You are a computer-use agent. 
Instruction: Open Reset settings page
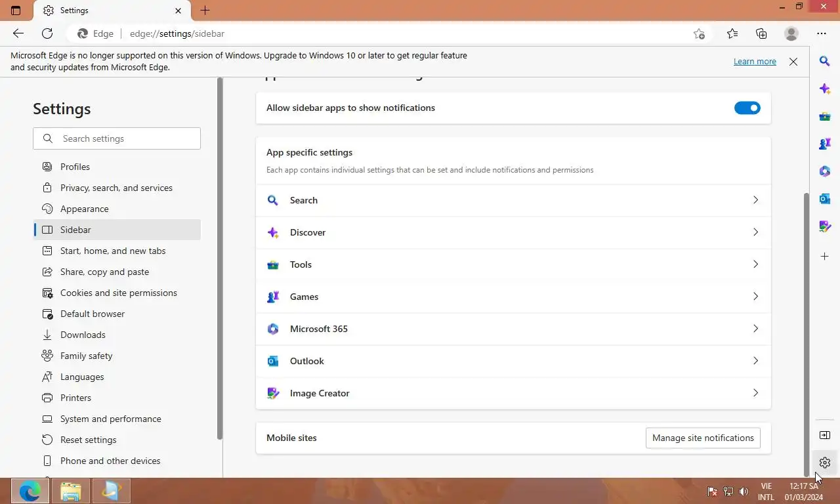point(117,440)
